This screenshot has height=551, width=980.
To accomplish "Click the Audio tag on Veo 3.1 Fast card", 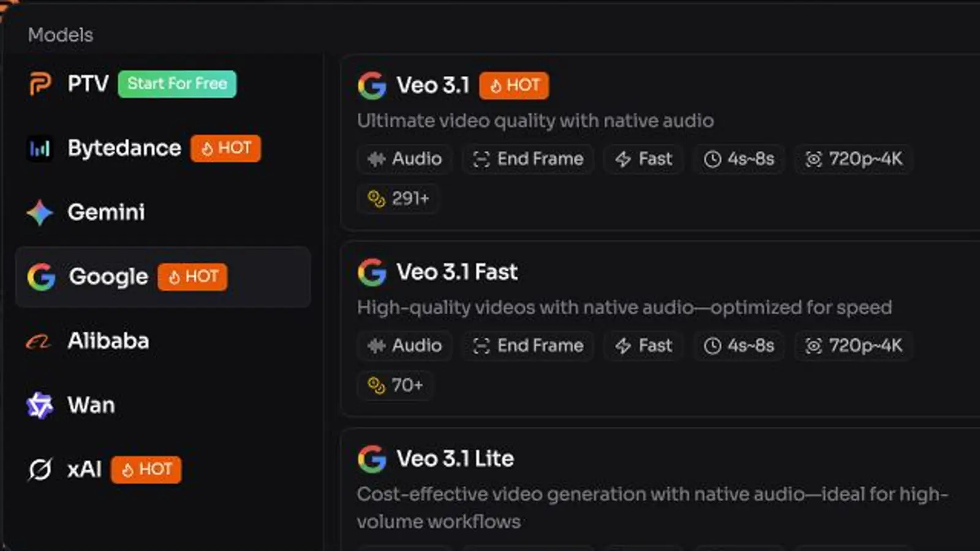I will point(405,346).
